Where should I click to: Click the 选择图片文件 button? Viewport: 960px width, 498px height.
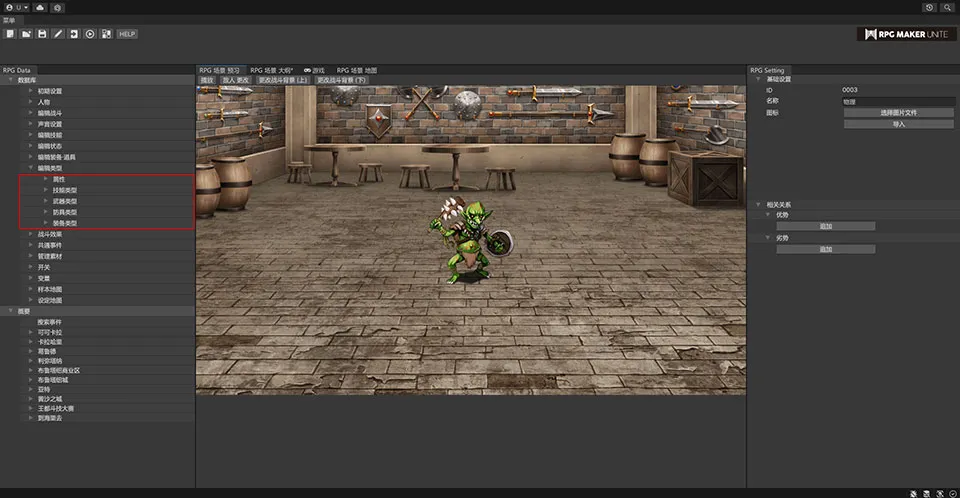point(898,113)
